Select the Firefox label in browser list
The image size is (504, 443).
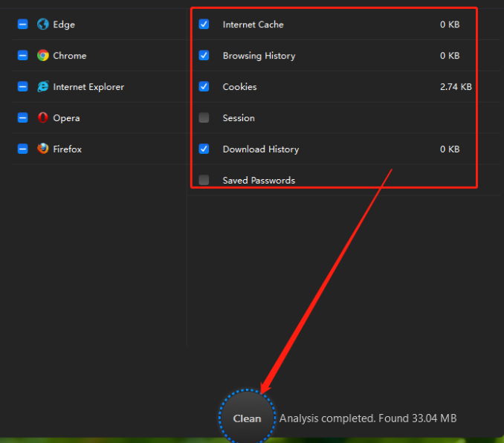coord(67,149)
